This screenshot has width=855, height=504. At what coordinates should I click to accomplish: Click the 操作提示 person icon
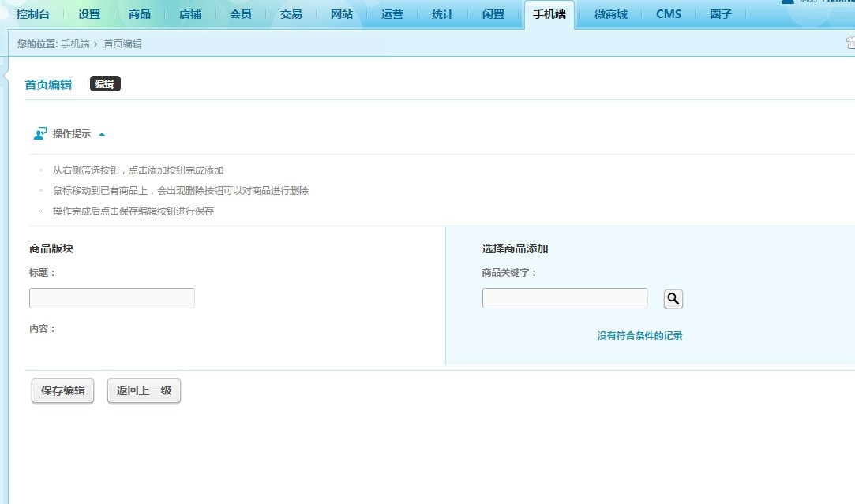pos(39,133)
